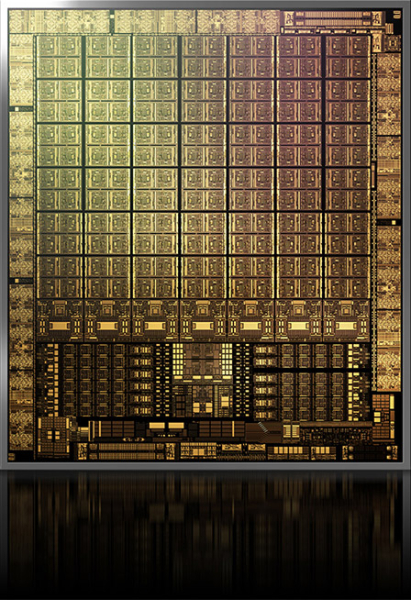Click the top edge interface strip above grid
Screen dimensions: 411x600
(x=145, y=21)
